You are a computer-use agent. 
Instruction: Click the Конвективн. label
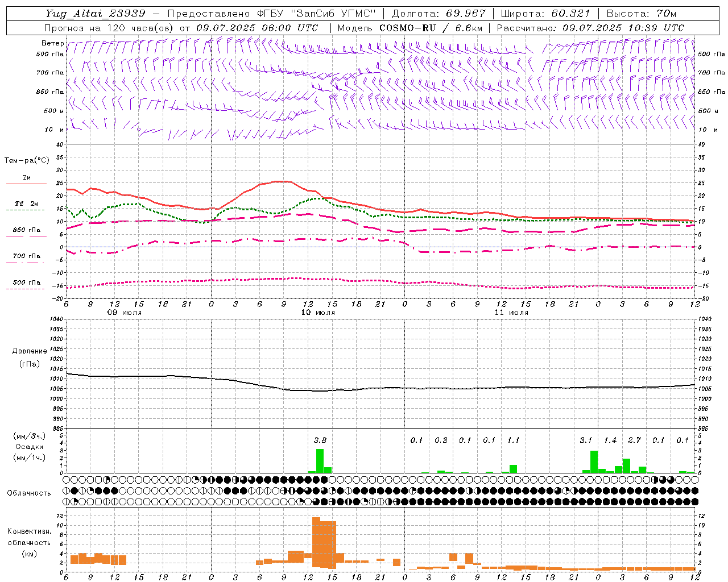[x=29, y=531]
